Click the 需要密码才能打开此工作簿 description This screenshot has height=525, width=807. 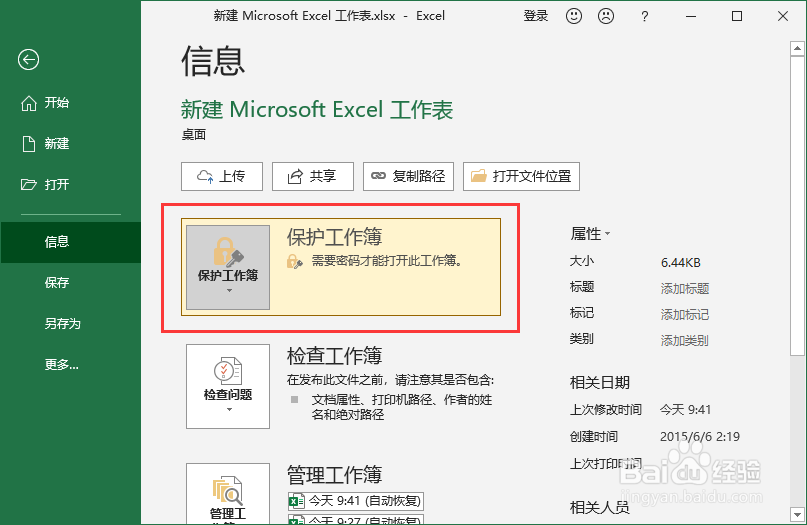point(387,261)
